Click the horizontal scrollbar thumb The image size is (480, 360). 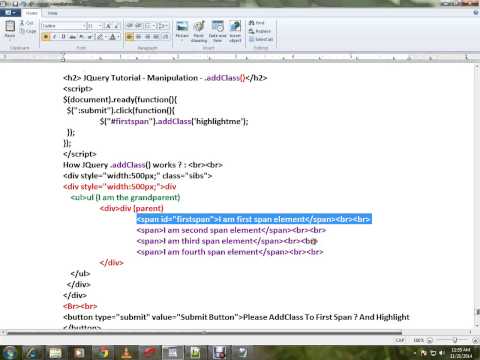[x=204, y=332]
